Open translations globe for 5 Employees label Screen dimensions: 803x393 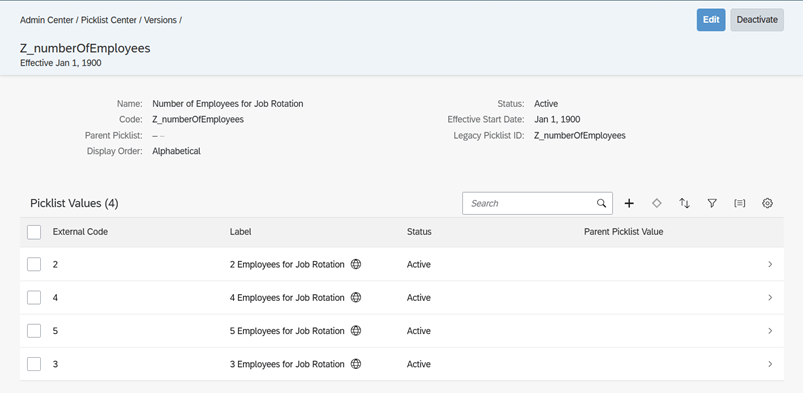pyautogui.click(x=356, y=331)
